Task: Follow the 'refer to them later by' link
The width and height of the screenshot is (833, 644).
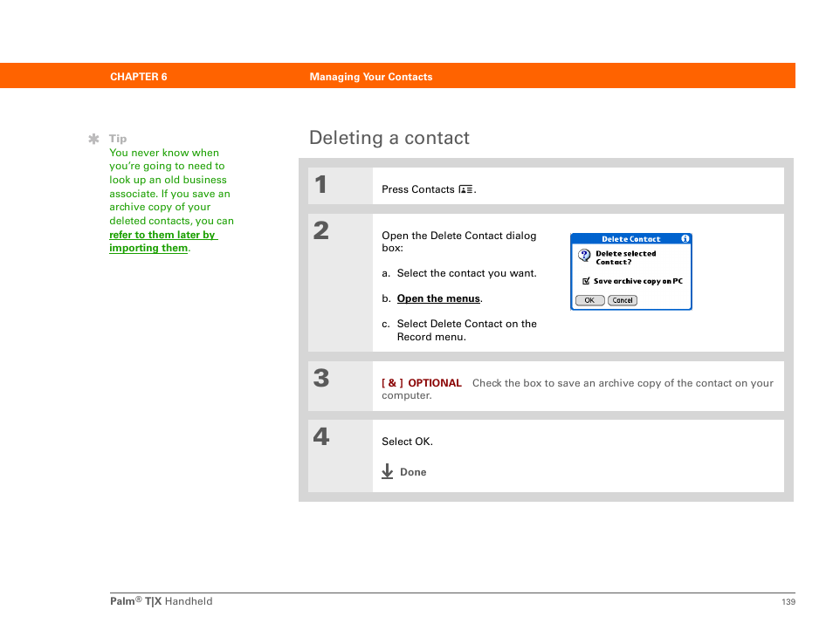Action: coord(162,235)
